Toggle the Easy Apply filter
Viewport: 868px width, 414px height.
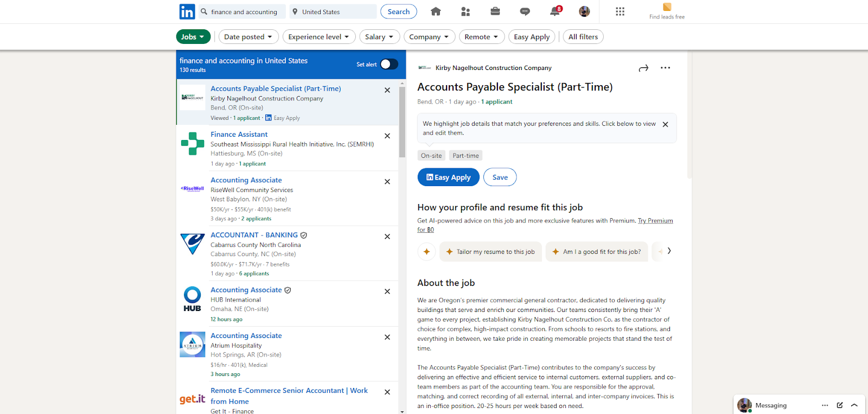[532, 37]
